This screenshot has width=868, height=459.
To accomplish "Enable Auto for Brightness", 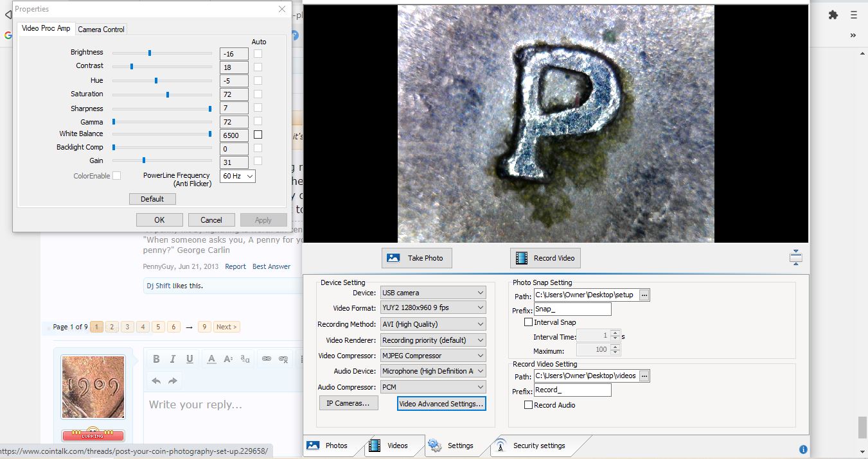I will [x=258, y=53].
